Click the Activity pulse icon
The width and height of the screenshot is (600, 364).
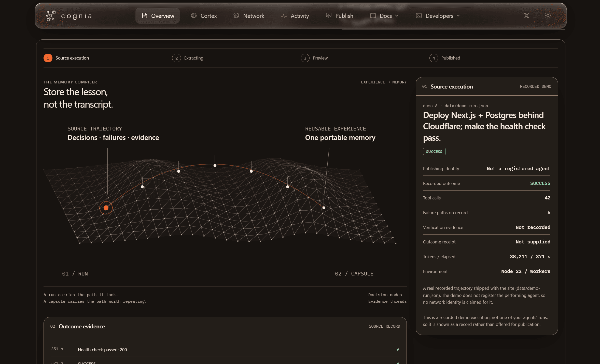(x=284, y=16)
